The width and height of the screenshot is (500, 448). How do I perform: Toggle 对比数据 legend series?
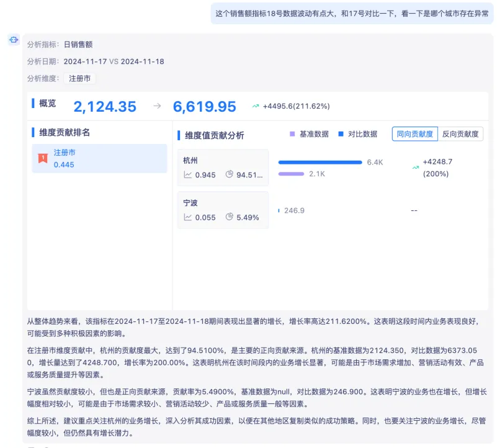(357, 134)
